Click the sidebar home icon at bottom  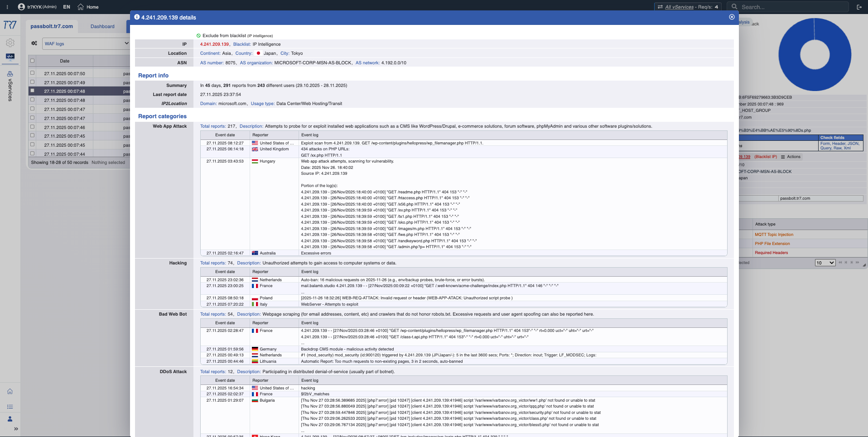[10, 391]
